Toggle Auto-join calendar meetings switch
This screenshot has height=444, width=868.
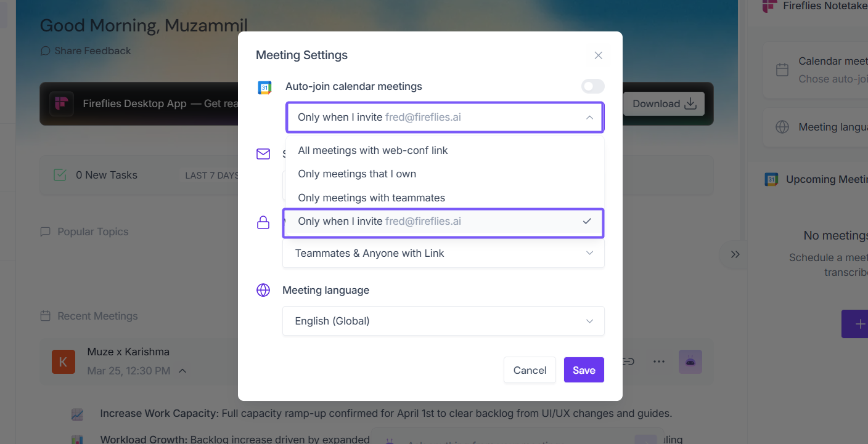click(x=592, y=86)
